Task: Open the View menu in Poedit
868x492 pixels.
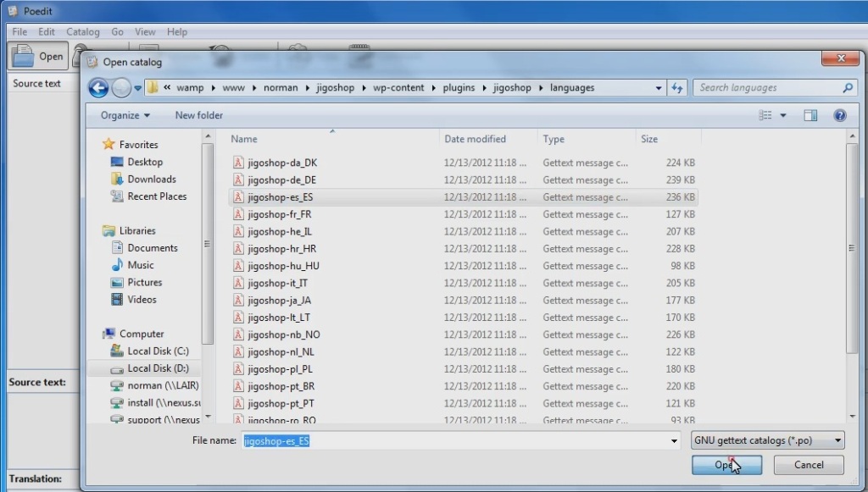Action: 145,32
